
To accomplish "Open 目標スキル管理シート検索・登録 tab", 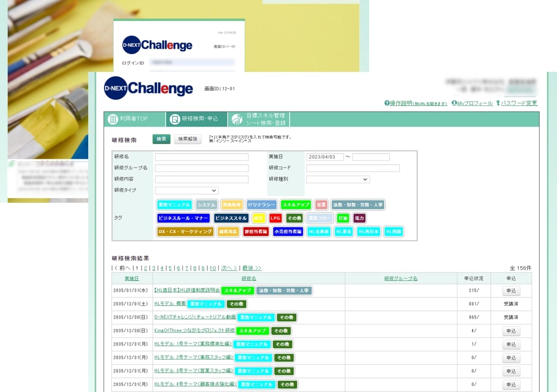I will point(259,119).
